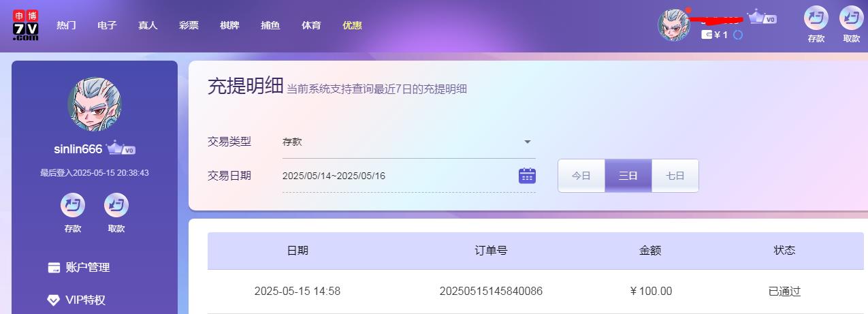Viewport: 868px width, 314px height.
Task: Click header 取款 withdraw icon
Action: pyautogui.click(x=852, y=18)
